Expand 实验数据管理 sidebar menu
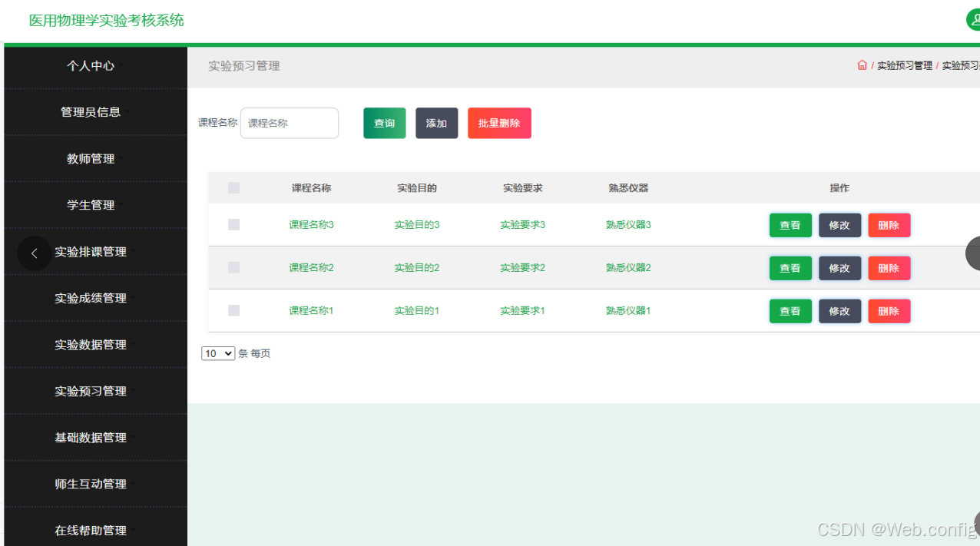 [95, 345]
